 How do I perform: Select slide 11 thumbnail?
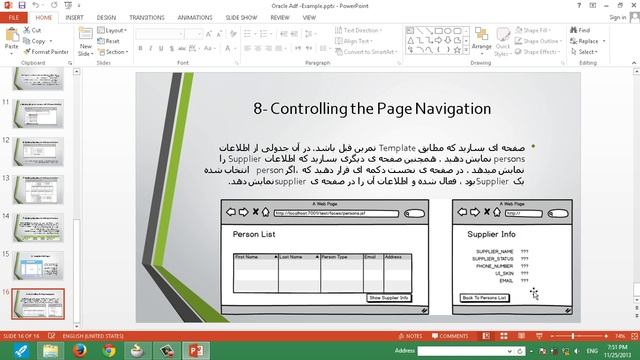click(38, 114)
